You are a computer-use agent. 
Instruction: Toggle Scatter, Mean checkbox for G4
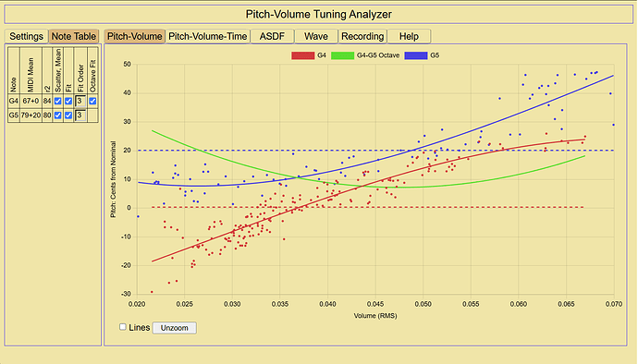tap(57, 101)
